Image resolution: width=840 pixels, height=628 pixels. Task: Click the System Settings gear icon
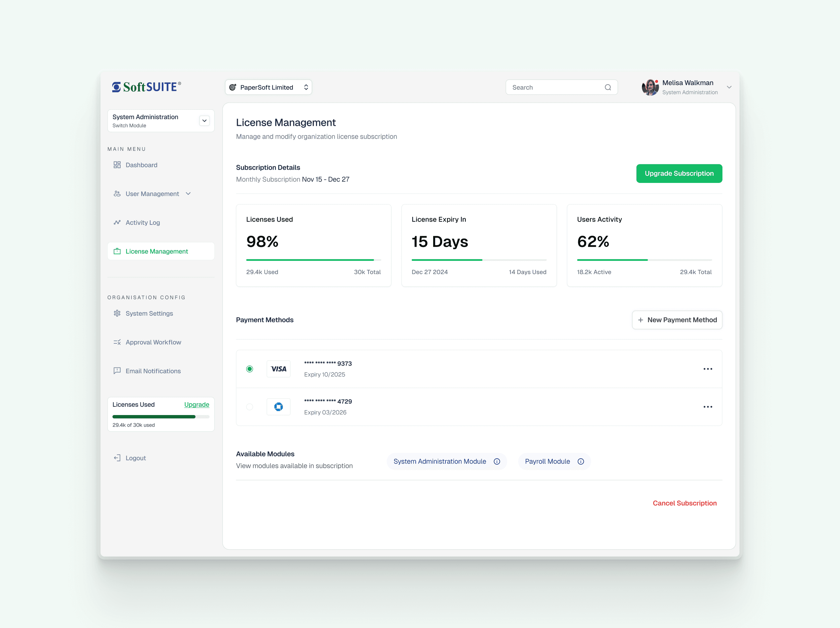tap(117, 313)
